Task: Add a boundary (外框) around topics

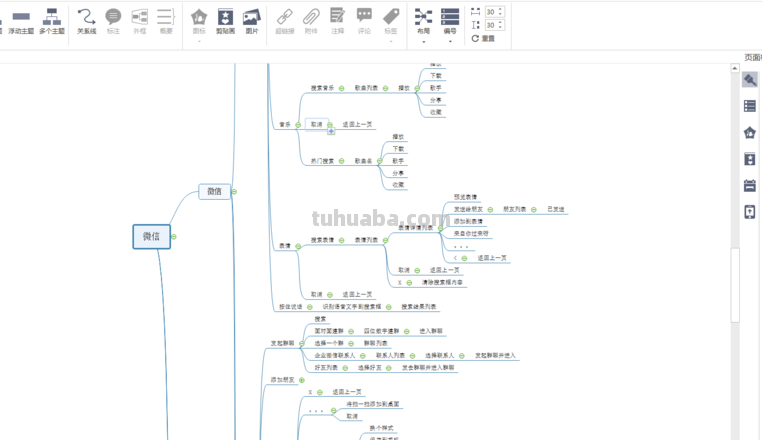Action: tap(139, 22)
